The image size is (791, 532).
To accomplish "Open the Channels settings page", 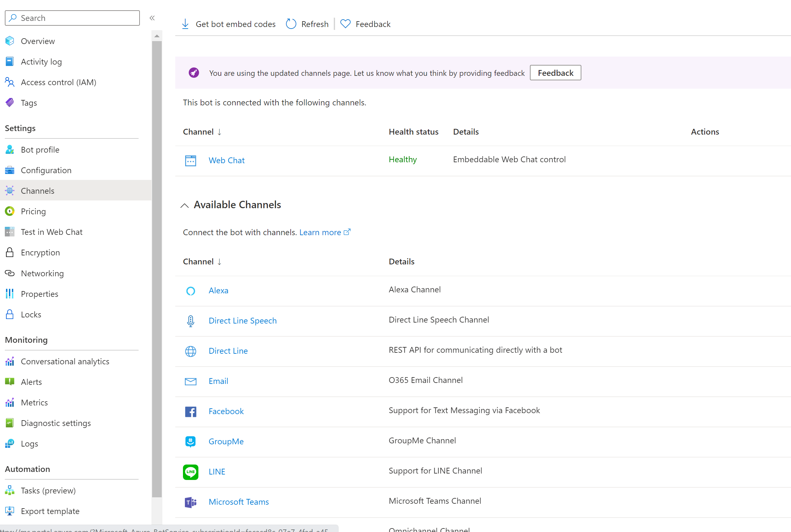I will point(37,190).
